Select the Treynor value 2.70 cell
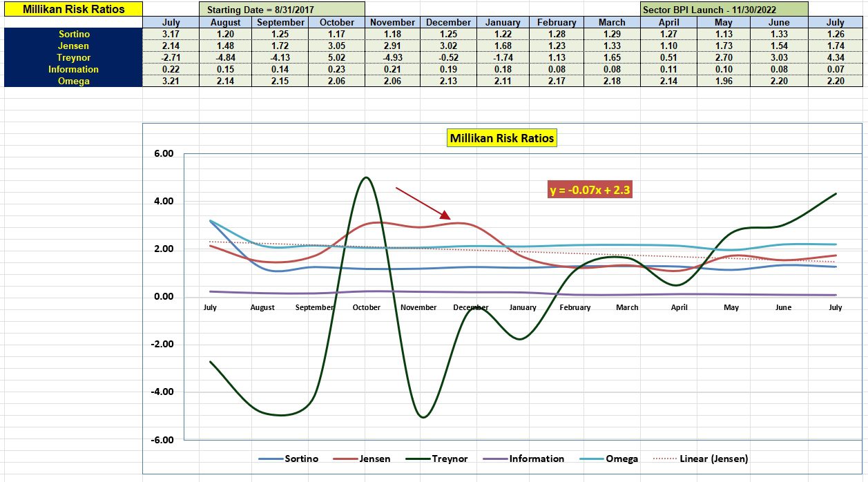The height and width of the screenshot is (482, 868). coord(724,57)
